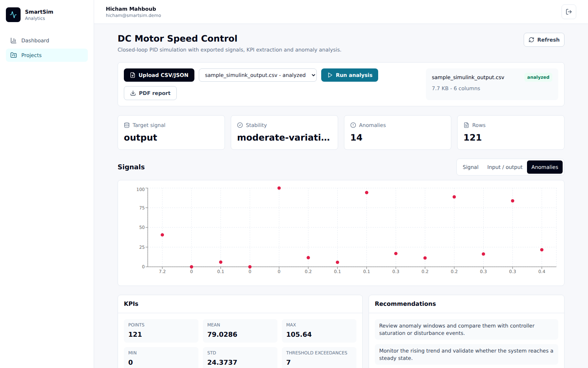Click the Run analysis button

(349, 75)
